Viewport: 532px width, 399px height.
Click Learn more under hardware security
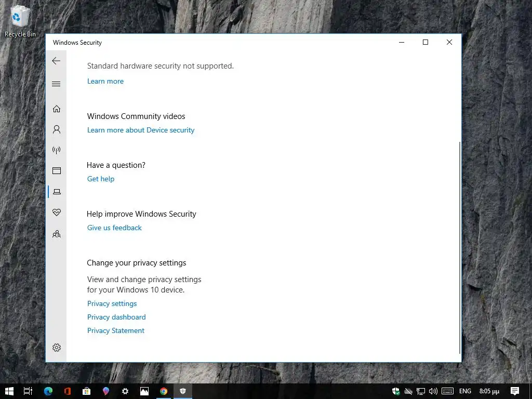105,81
